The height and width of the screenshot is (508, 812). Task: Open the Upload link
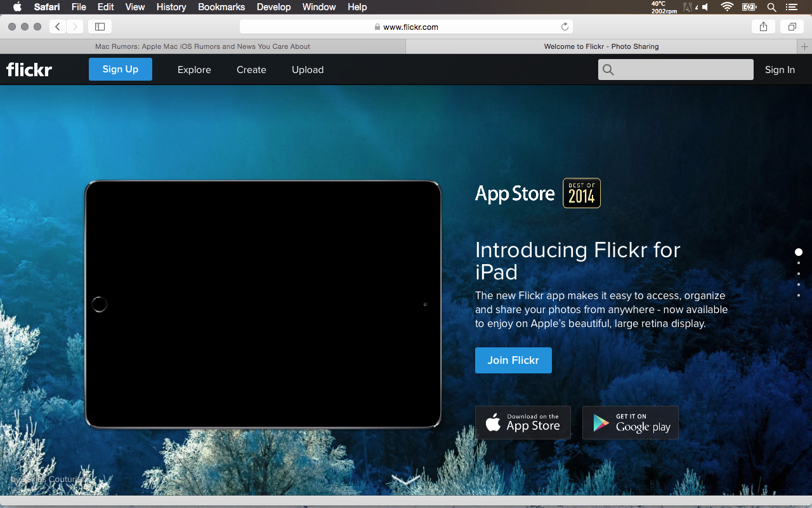[x=308, y=70]
